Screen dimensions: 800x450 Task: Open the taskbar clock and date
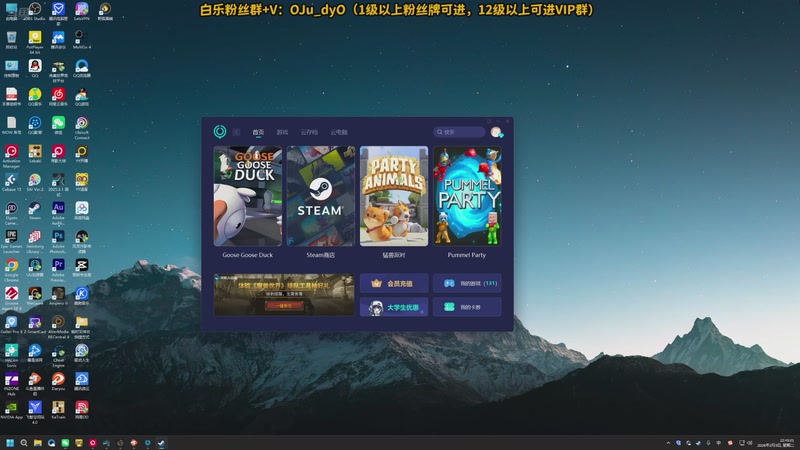tap(776, 443)
